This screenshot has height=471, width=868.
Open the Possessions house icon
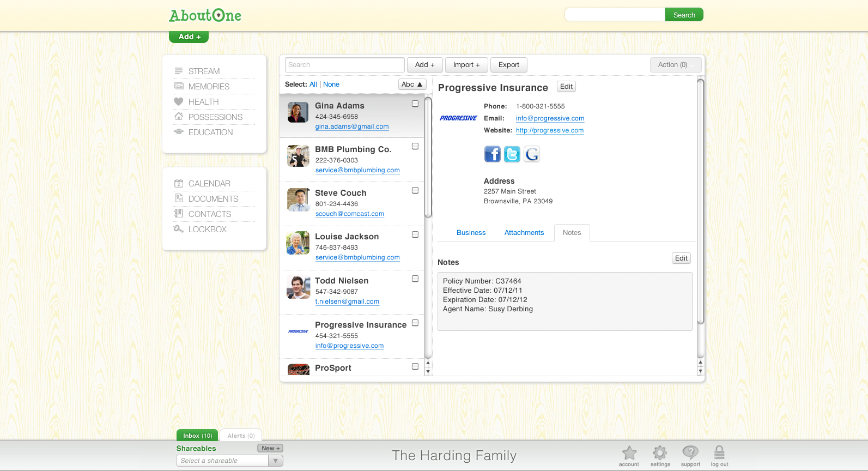pos(178,116)
